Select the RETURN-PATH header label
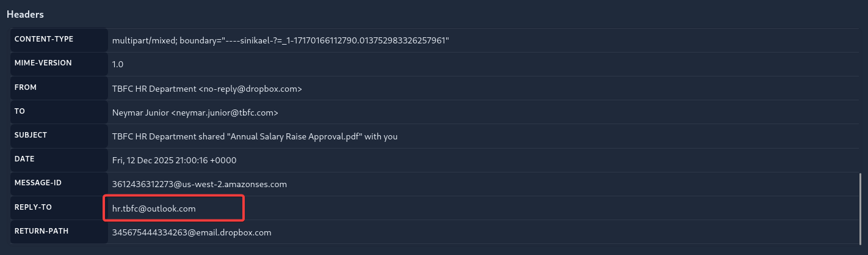 (42, 231)
